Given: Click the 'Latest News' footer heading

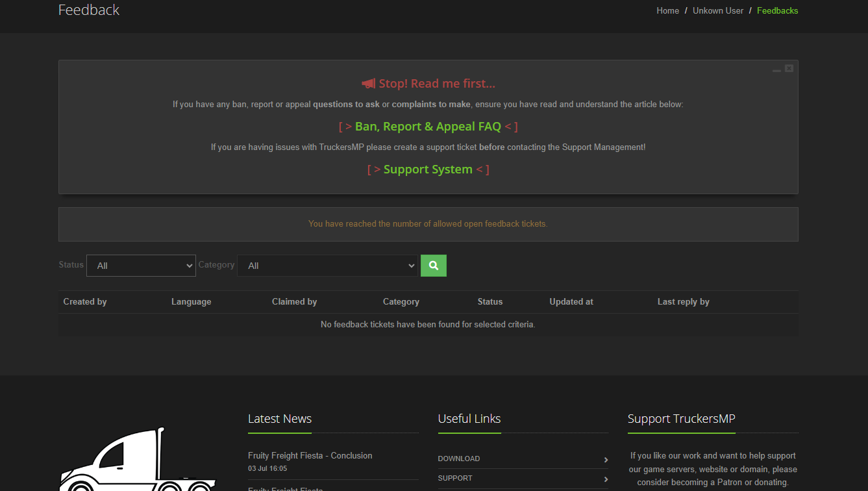Looking at the screenshot, I should (x=280, y=419).
